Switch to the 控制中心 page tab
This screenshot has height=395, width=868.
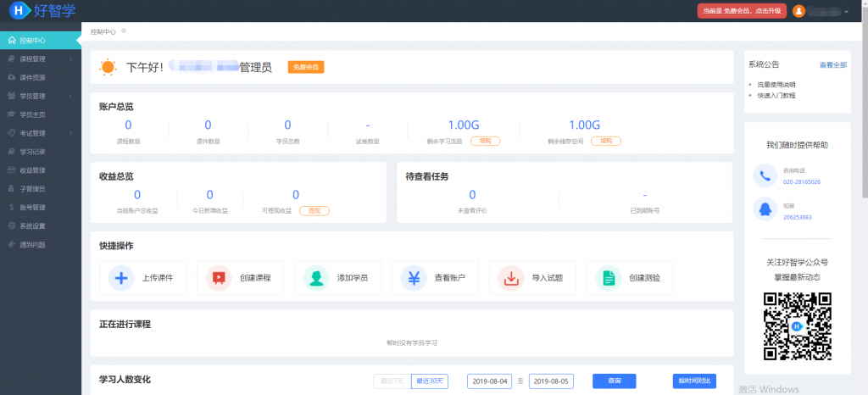coord(103,32)
